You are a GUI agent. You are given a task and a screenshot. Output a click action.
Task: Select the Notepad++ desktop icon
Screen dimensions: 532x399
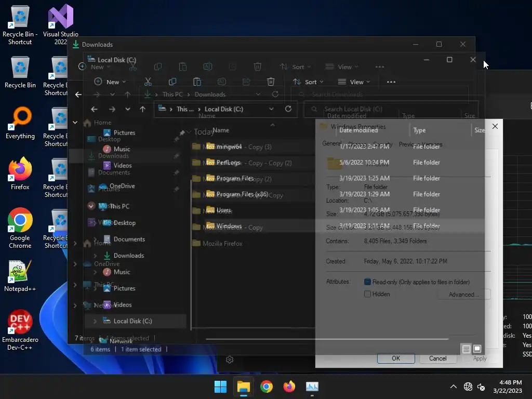click(20, 276)
